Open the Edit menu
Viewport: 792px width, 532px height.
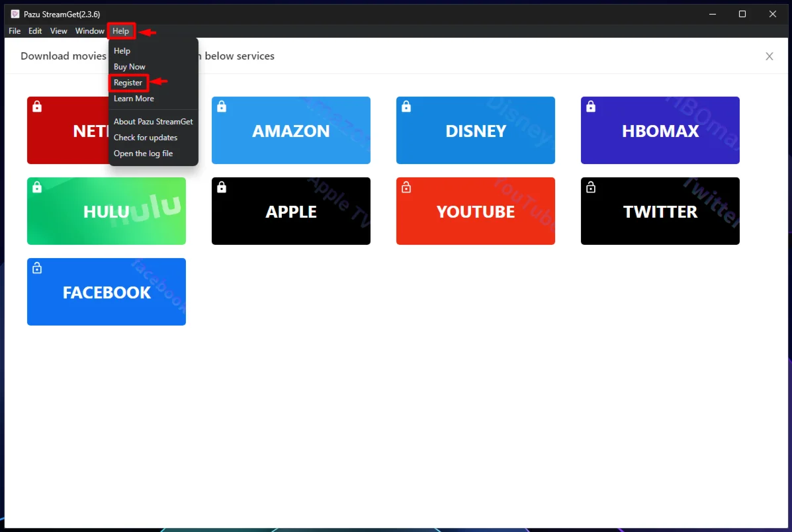tap(35, 31)
